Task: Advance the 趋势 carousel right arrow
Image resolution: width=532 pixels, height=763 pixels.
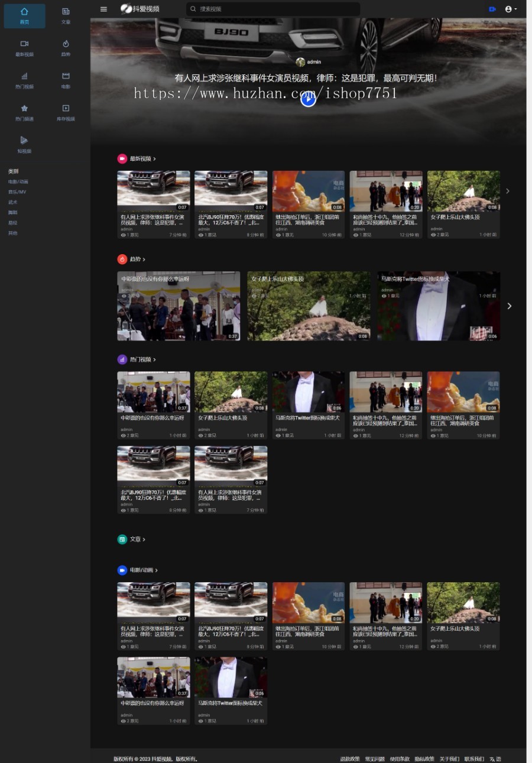Action: point(509,306)
